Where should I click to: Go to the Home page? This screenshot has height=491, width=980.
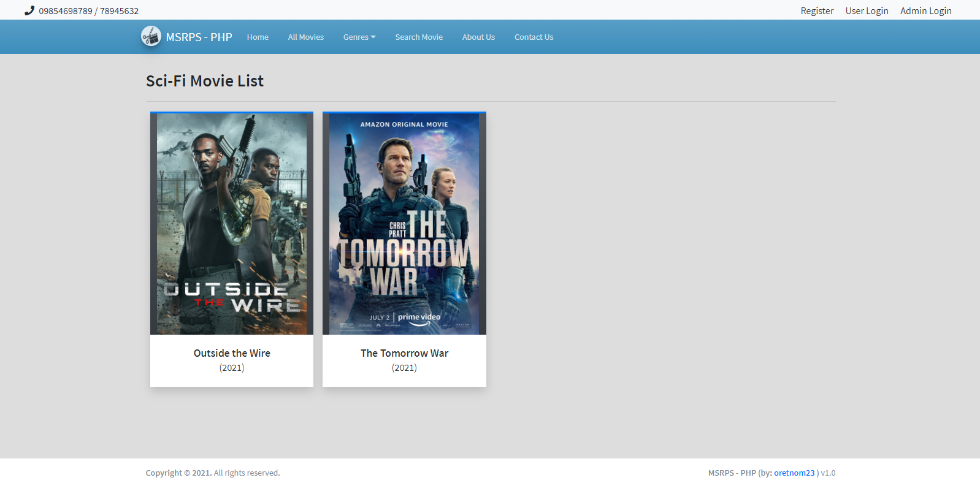coord(258,37)
